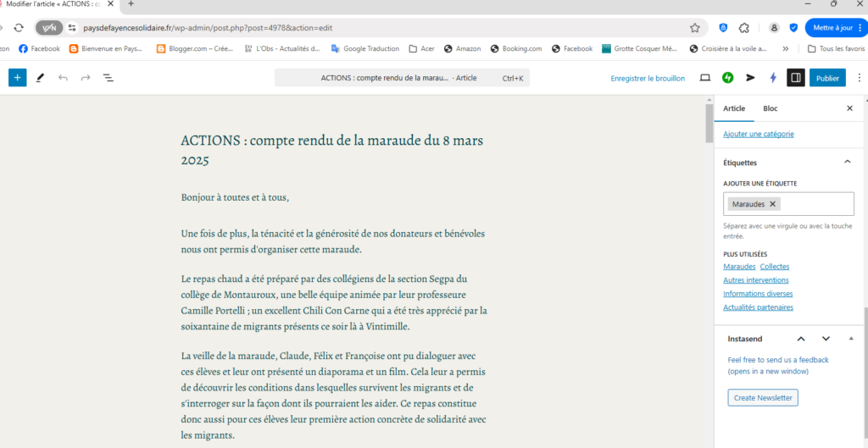
Task: Move Instasend panel down
Action: [826, 338]
